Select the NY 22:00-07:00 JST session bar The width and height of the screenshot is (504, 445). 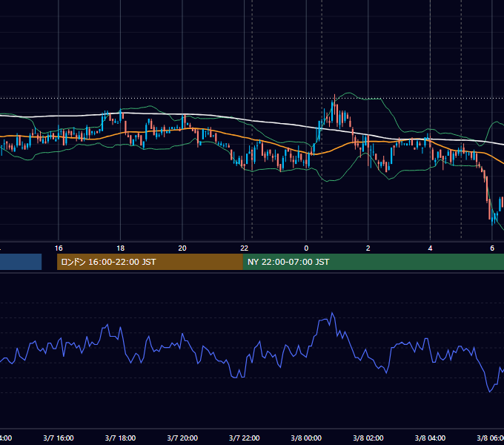coord(373,262)
